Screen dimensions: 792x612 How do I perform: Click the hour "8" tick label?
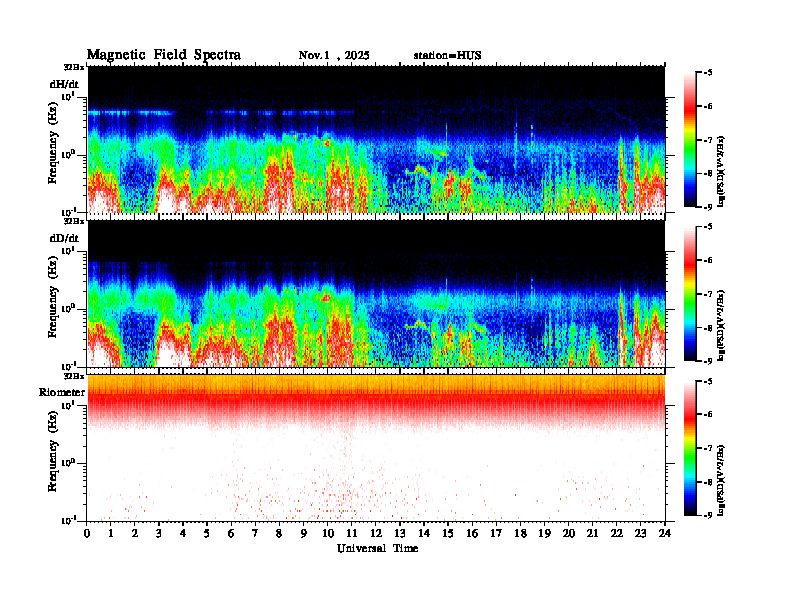click(279, 533)
